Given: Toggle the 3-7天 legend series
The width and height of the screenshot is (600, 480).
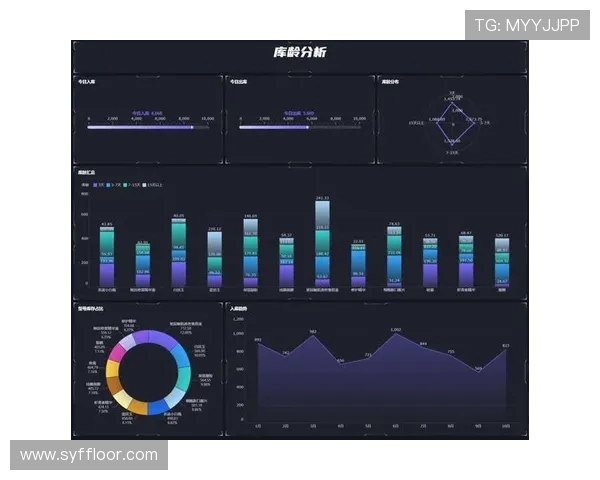Looking at the screenshot, I should 114,185.
